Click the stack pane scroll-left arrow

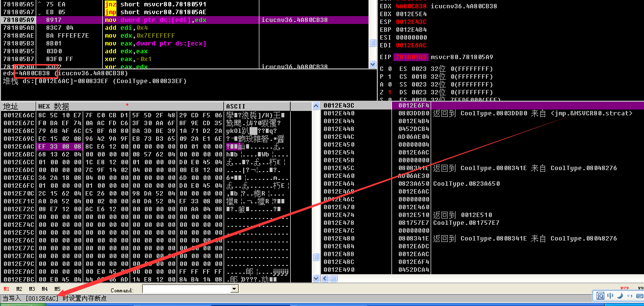coord(324,278)
